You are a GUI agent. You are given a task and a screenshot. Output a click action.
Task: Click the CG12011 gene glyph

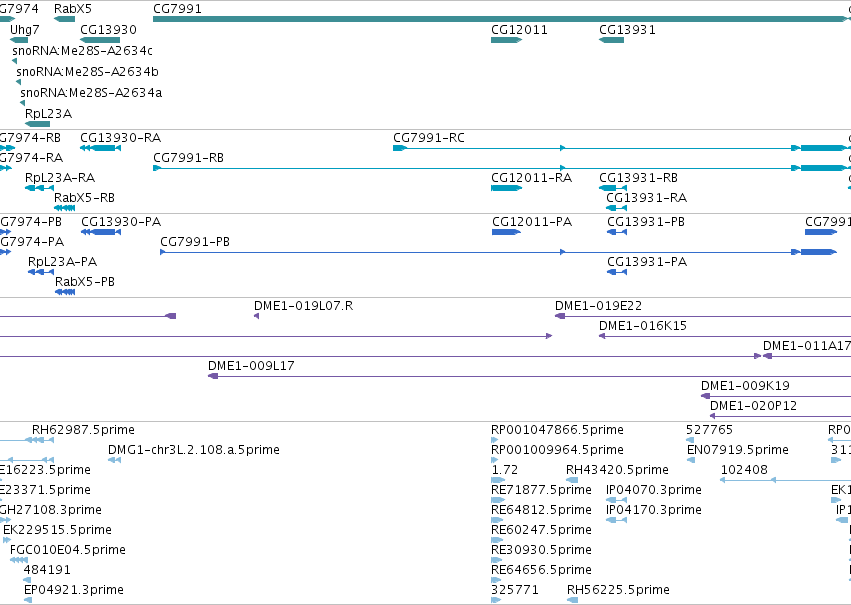pyautogui.click(x=506, y=40)
